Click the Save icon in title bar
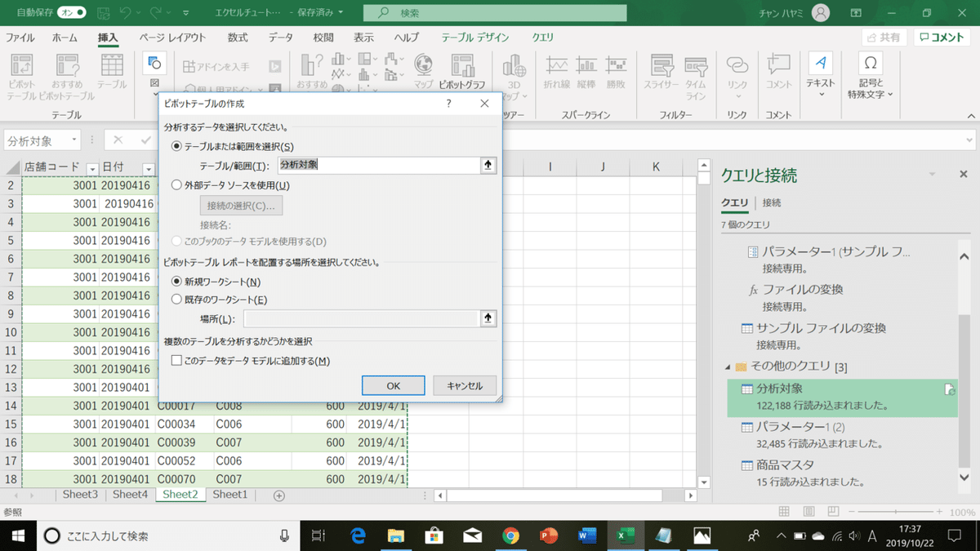 103,13
